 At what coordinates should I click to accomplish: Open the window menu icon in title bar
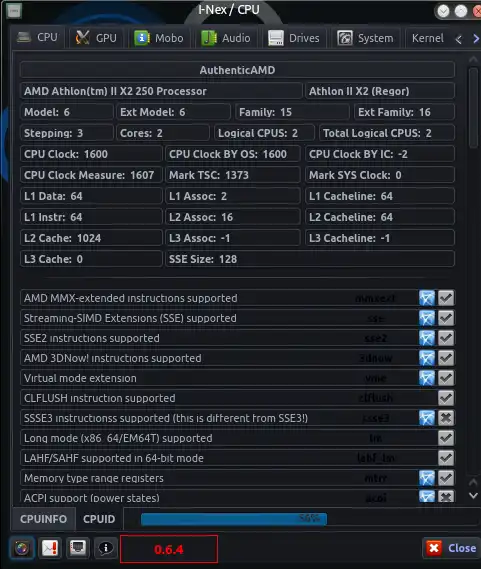(14, 11)
